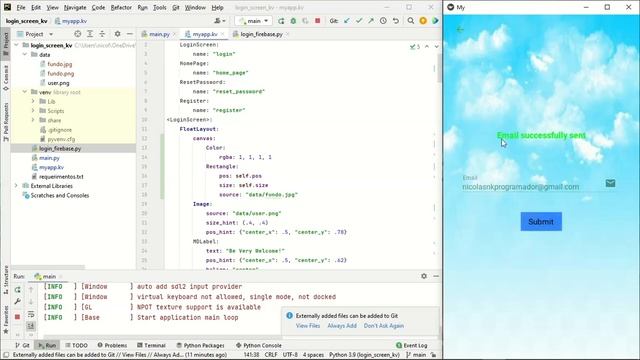Open the Structure tool window
Screen dimensions: 640x360
(x=6, y=280)
